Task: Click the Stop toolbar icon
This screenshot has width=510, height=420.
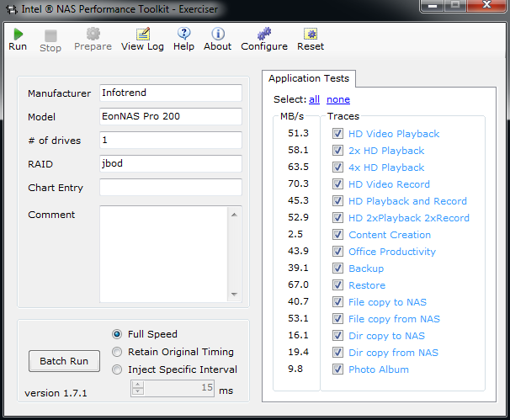Action: click(50, 36)
